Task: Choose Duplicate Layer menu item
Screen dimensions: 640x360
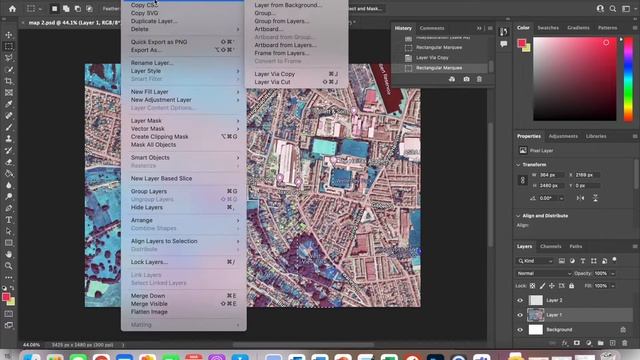Action: [184, 21]
